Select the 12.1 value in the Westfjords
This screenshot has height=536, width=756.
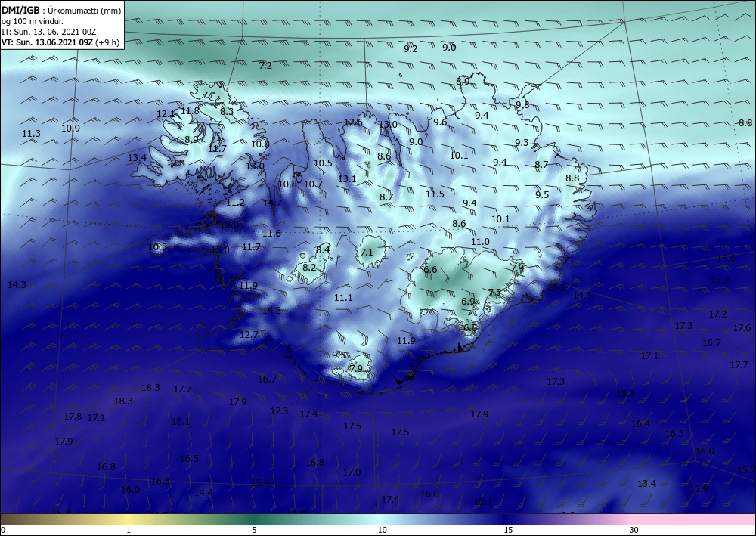click(x=166, y=114)
